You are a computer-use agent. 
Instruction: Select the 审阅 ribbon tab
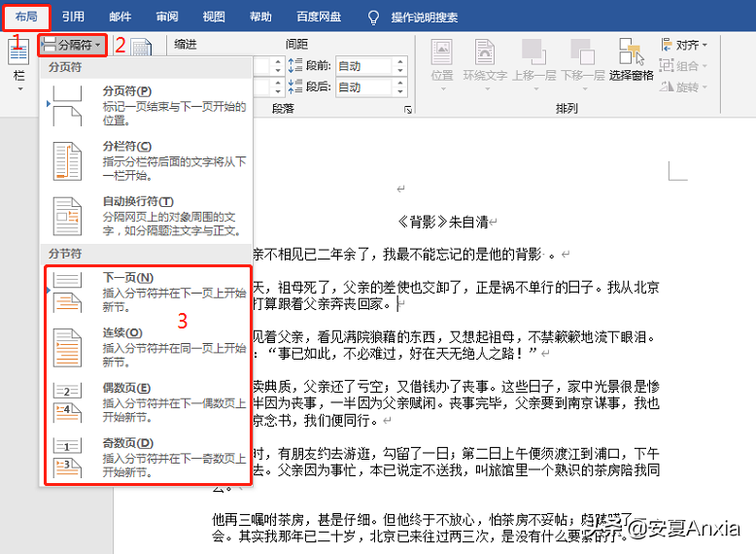coord(167,17)
